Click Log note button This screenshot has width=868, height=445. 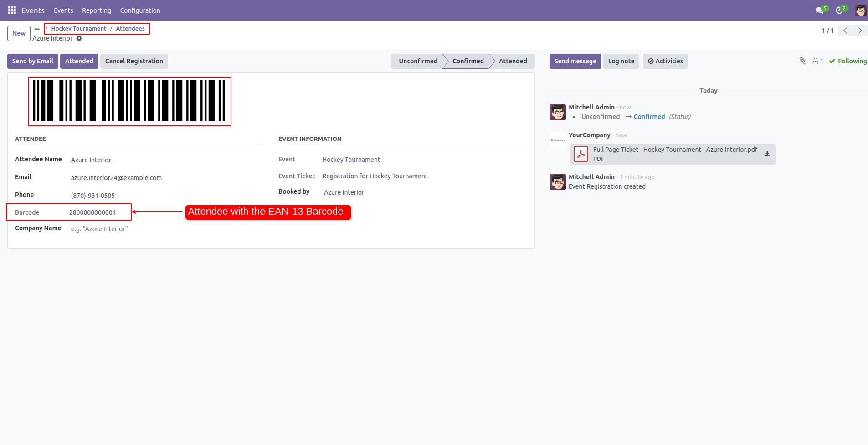click(x=621, y=61)
